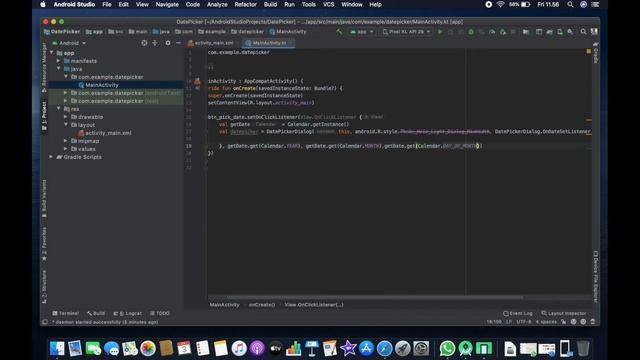This screenshot has height=360, width=640.
Task: Open the Build tool window
Action: pos(96,313)
